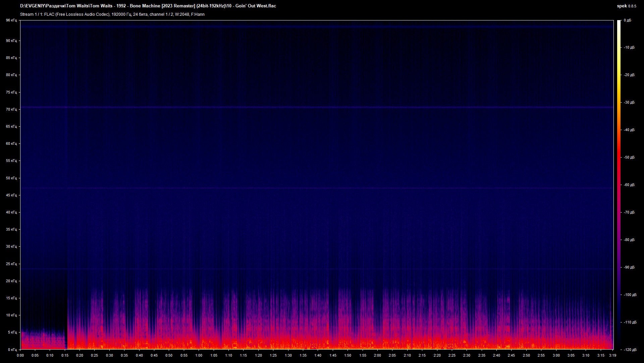Select the '-100 дБ' level scale label
The width and height of the screenshot is (644, 363).
click(x=630, y=295)
